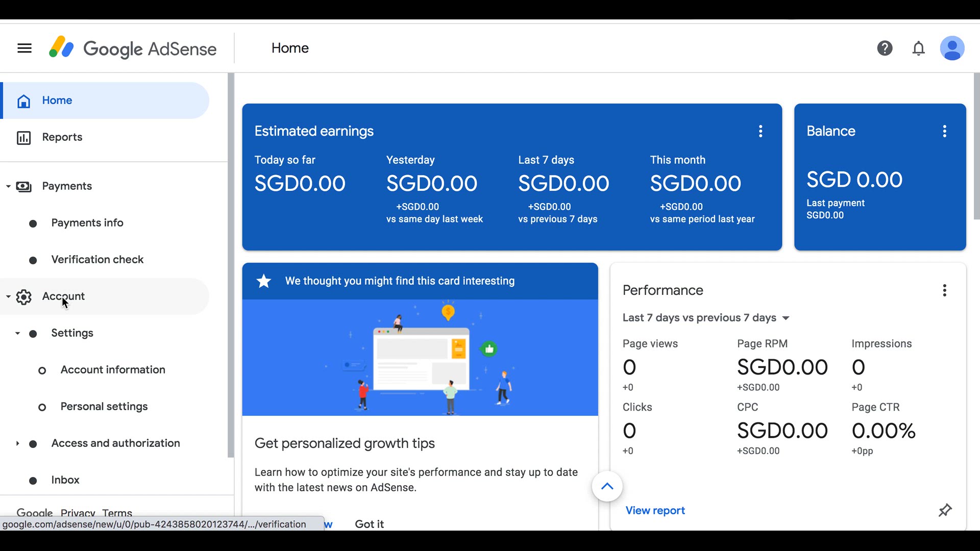This screenshot has height=551, width=980.
Task: Open Estimated earnings three-dot menu
Action: [761, 131]
